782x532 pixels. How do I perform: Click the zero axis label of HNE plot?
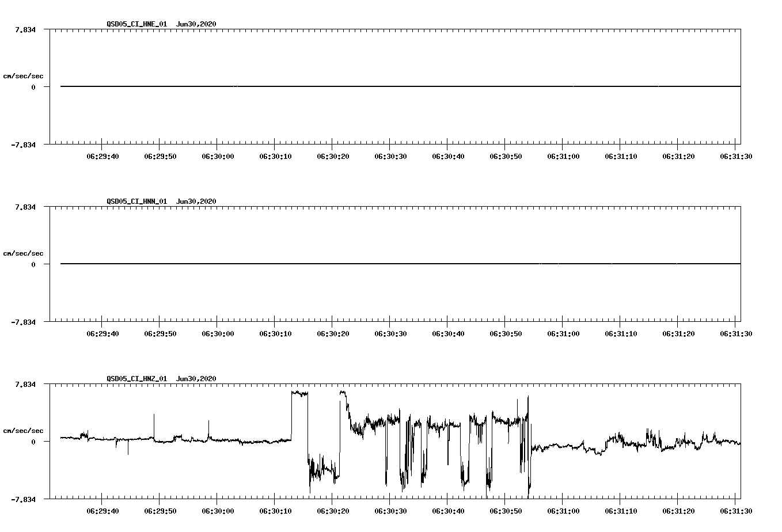(33, 87)
